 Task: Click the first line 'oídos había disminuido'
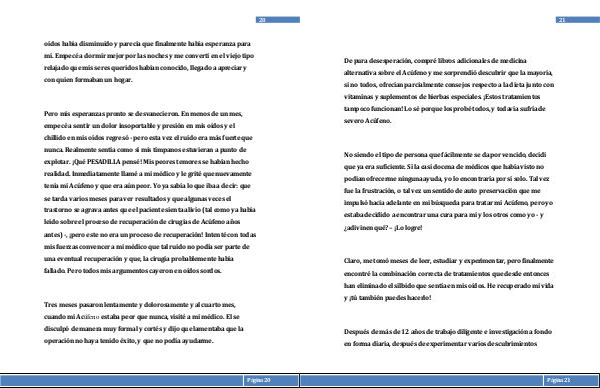147,44
